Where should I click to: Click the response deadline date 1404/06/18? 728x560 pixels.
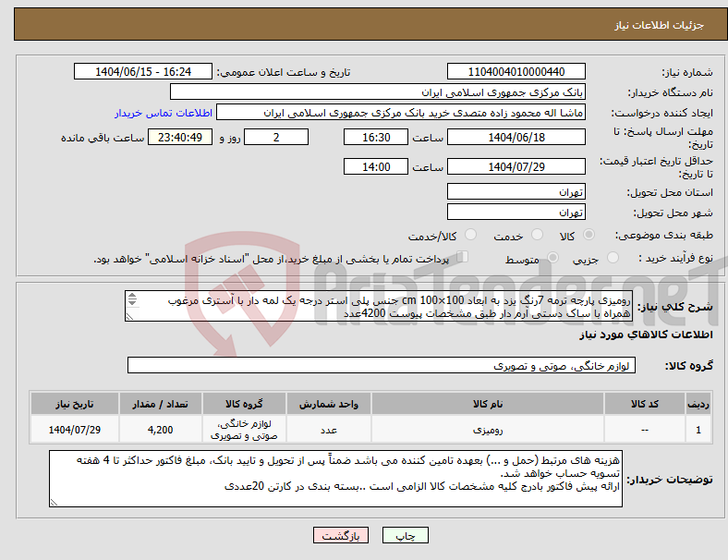click(x=516, y=138)
